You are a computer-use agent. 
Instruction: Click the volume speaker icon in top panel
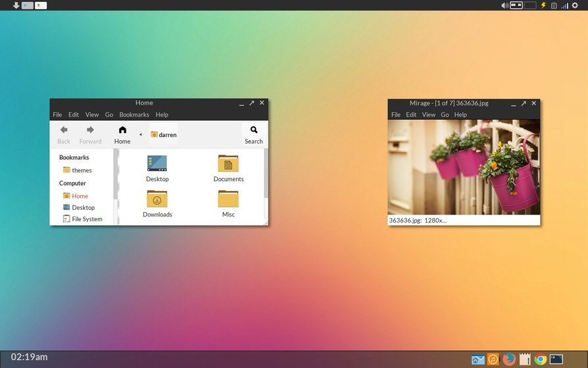(504, 5)
